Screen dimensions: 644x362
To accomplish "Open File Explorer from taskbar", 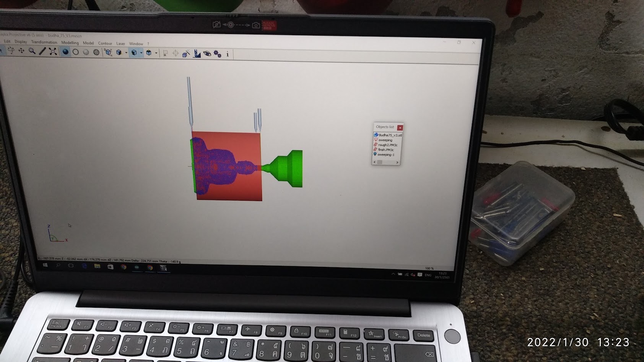I will click(97, 266).
